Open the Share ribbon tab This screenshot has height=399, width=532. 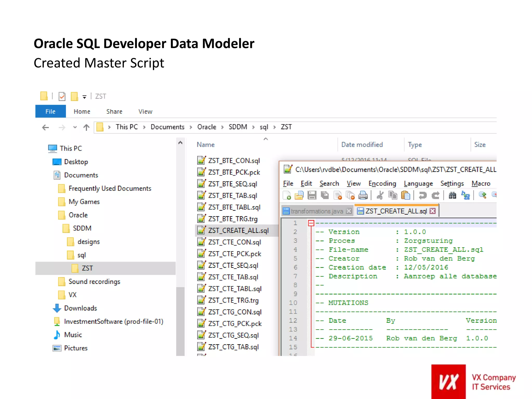pyautogui.click(x=114, y=111)
